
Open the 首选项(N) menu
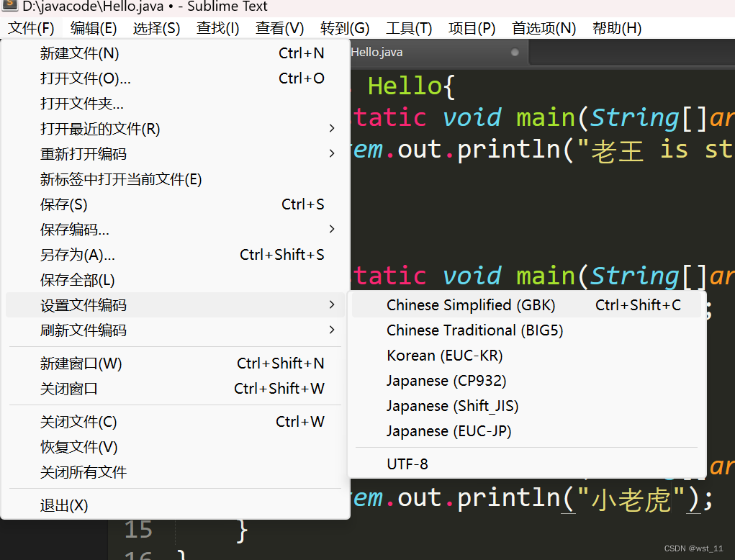pos(544,29)
